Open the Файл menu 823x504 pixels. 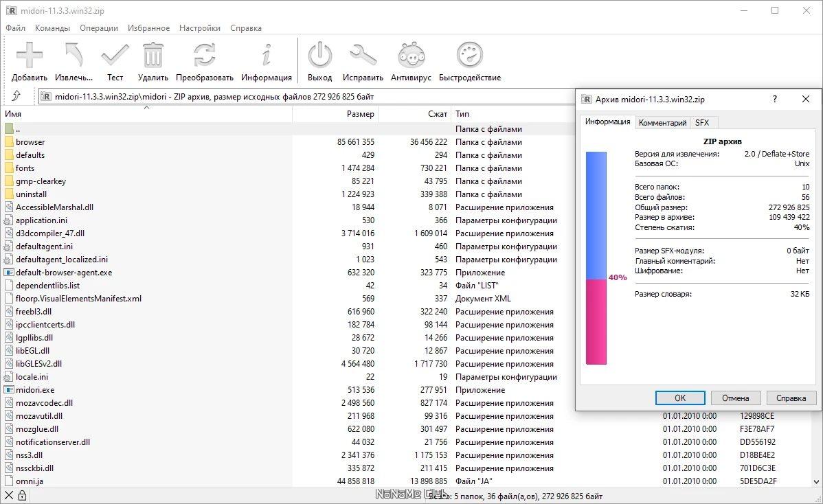click(x=15, y=28)
